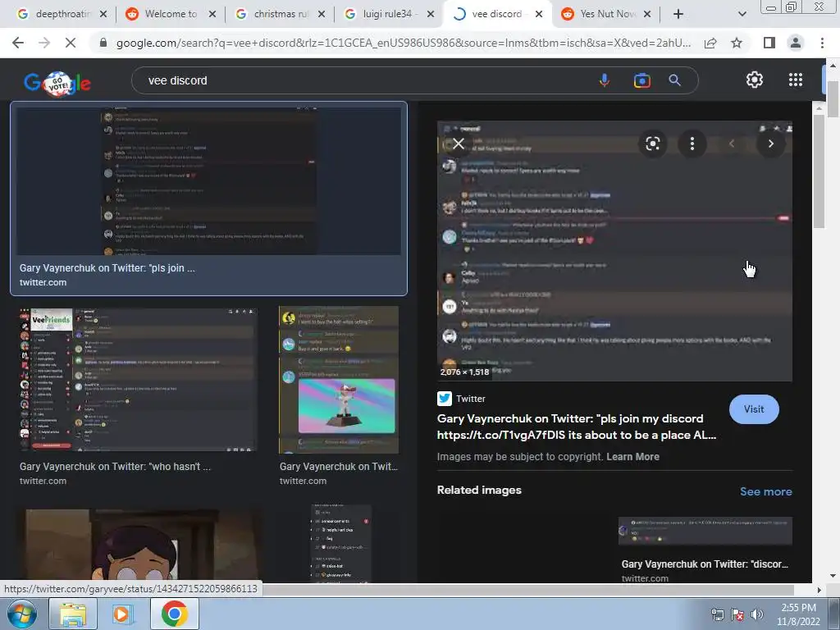Click the browser forward arrow

(44, 43)
